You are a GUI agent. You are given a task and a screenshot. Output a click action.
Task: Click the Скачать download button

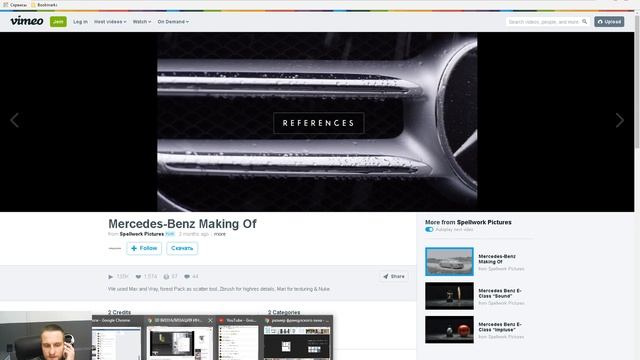tap(182, 248)
